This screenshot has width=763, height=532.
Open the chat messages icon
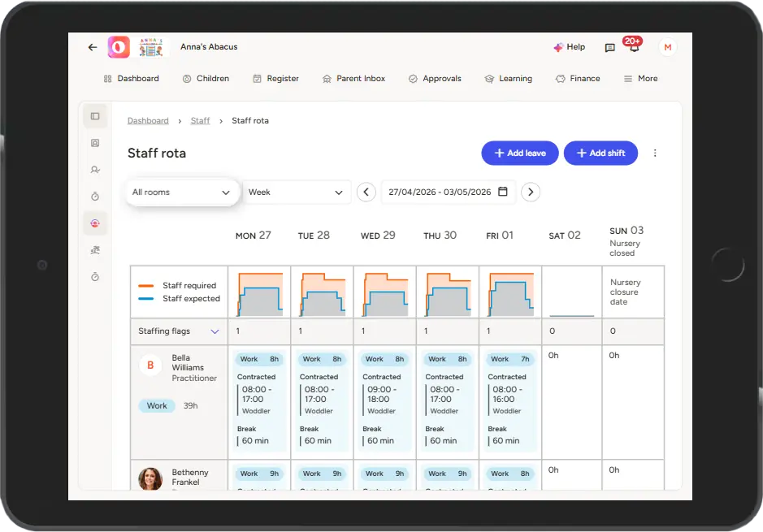609,48
